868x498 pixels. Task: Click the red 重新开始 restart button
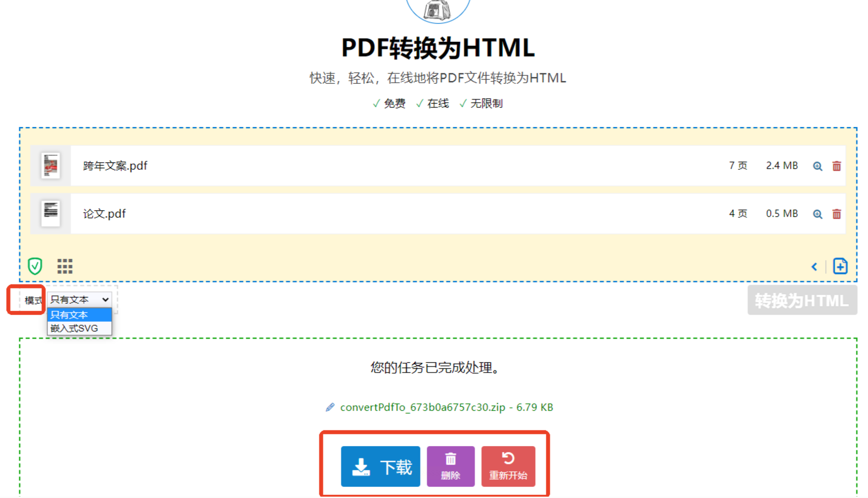click(508, 466)
